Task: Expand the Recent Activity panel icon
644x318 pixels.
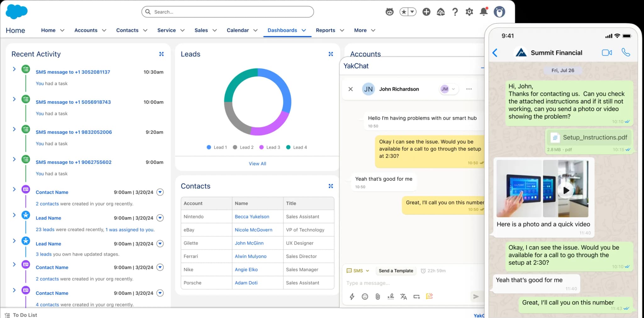Action: coord(161,54)
